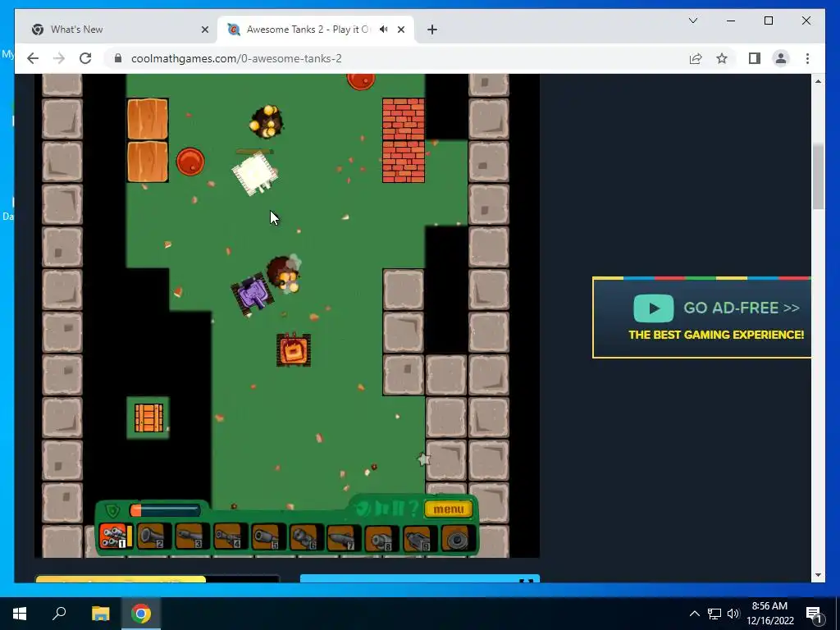The height and width of the screenshot is (630, 840).
Task: Click the scrollbar up arrow
Action: coord(818,81)
